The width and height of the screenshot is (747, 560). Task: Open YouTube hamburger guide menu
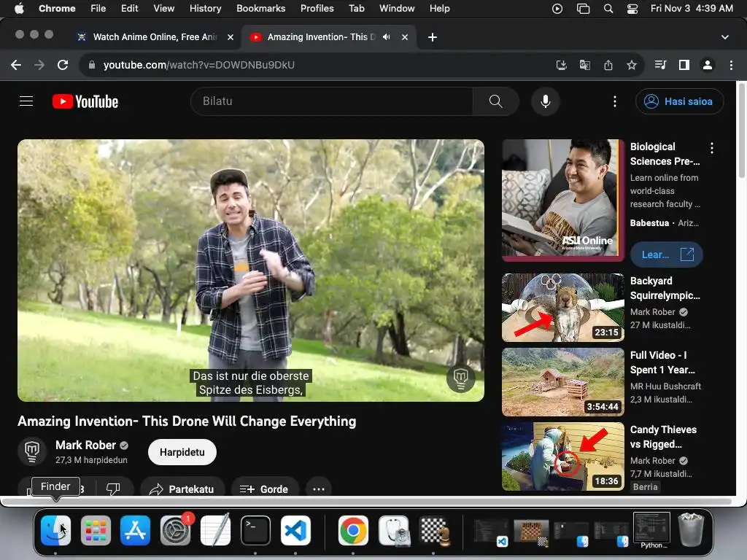[x=26, y=101]
